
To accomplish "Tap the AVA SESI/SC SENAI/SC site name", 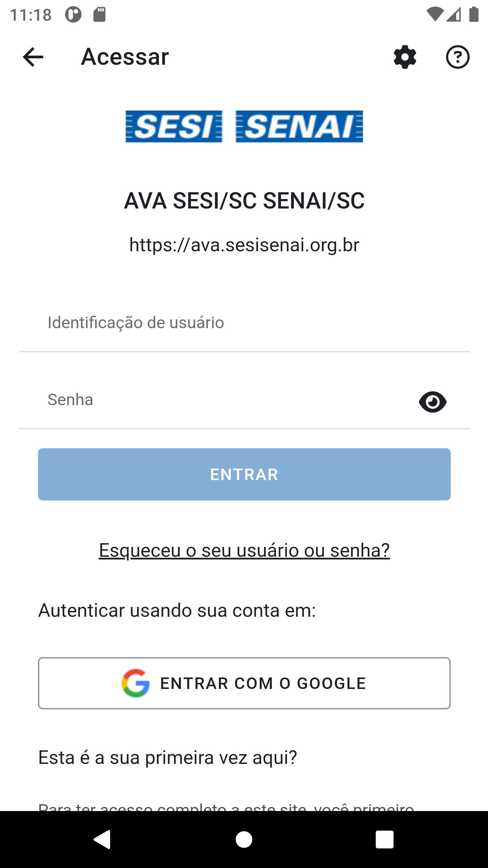I will pyautogui.click(x=244, y=201).
